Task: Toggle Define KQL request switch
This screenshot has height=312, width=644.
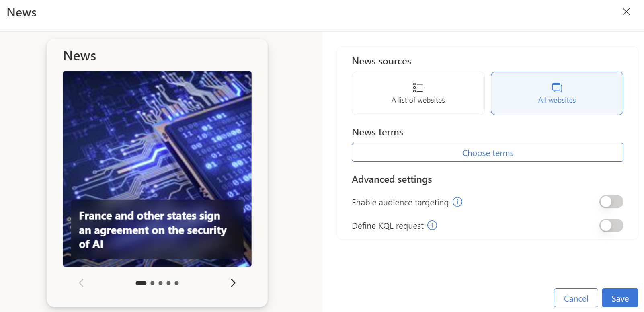Action: point(611,225)
